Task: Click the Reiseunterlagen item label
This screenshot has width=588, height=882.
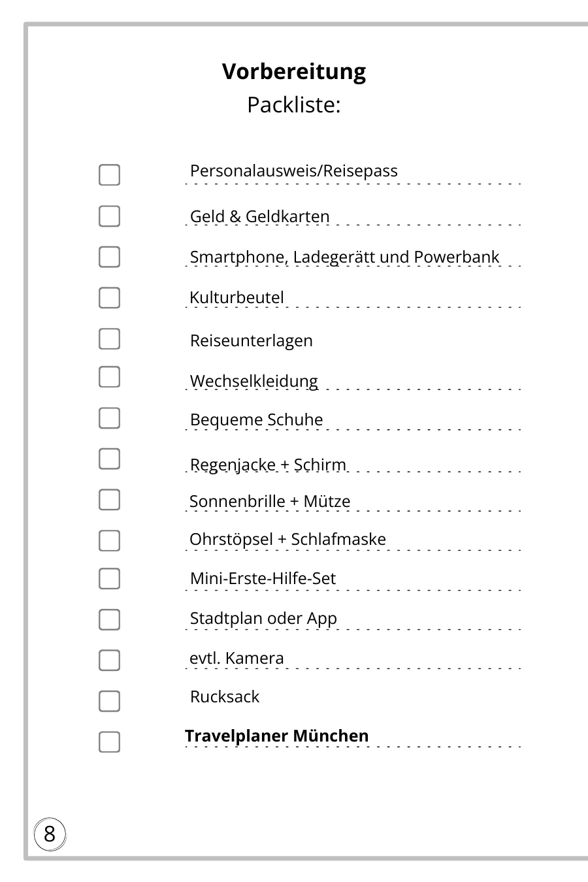Action: pyautogui.click(x=251, y=340)
